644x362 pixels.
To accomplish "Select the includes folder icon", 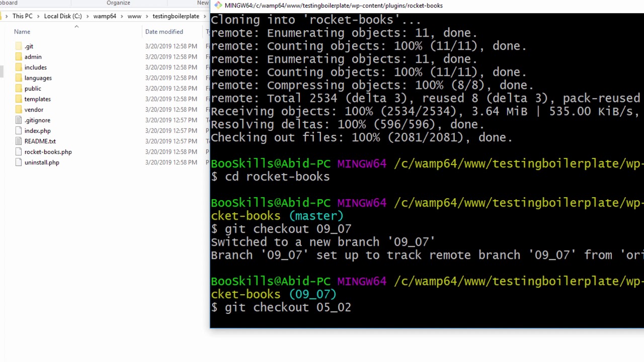I will coord(19,67).
